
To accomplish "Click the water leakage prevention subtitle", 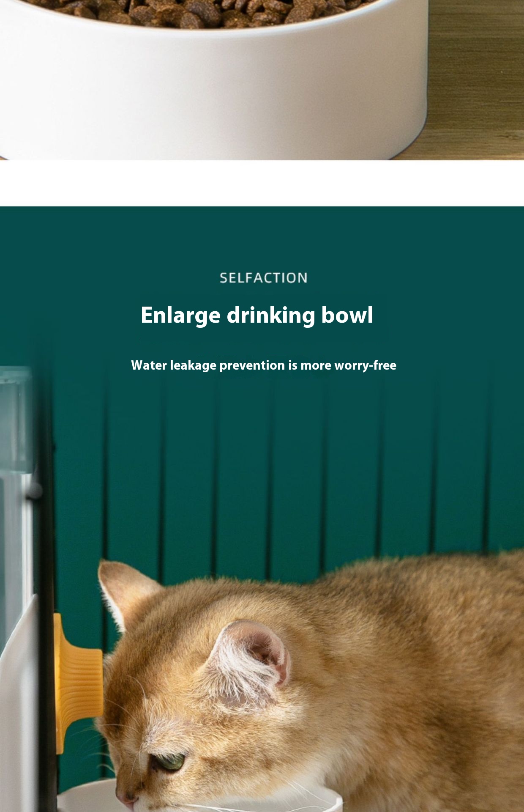I will point(264,365).
